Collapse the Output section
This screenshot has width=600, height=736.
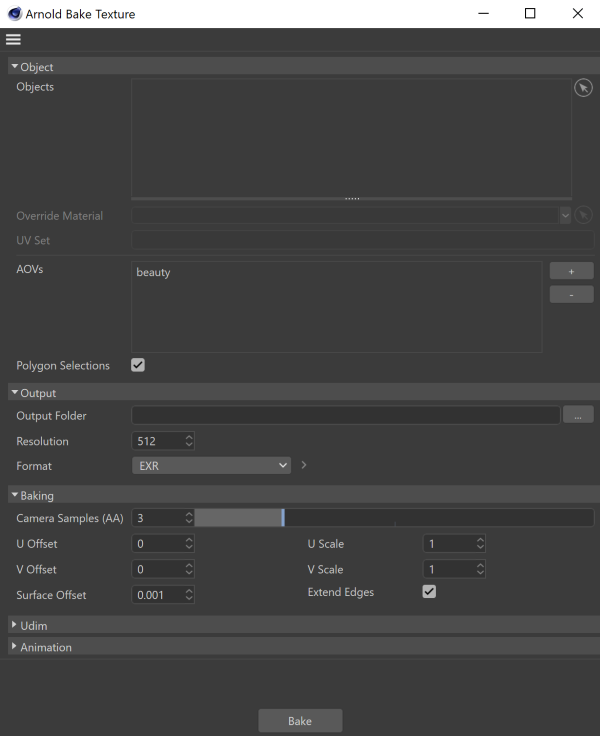click(15, 392)
